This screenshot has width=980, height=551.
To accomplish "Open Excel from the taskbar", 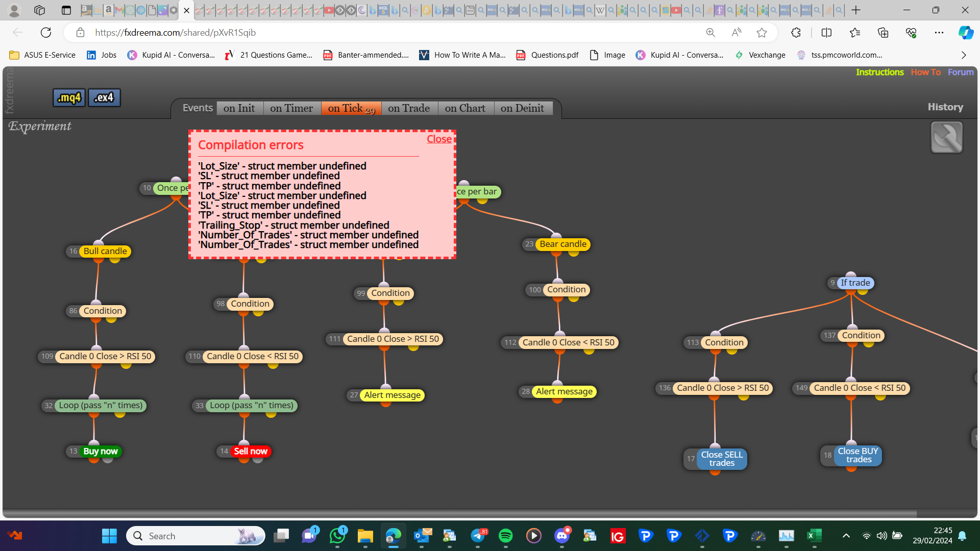I will [814, 536].
